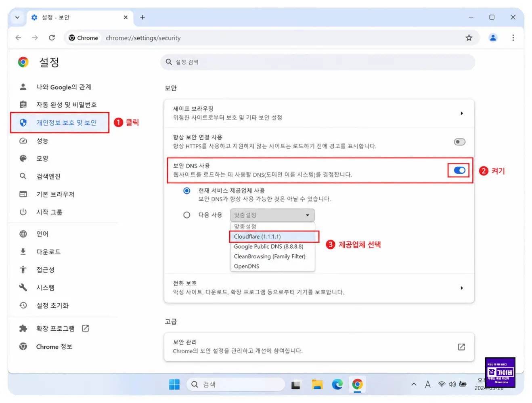532x403 pixels.
Task: Expand the 세이프 브라우징 row arrow
Action: pos(461,113)
